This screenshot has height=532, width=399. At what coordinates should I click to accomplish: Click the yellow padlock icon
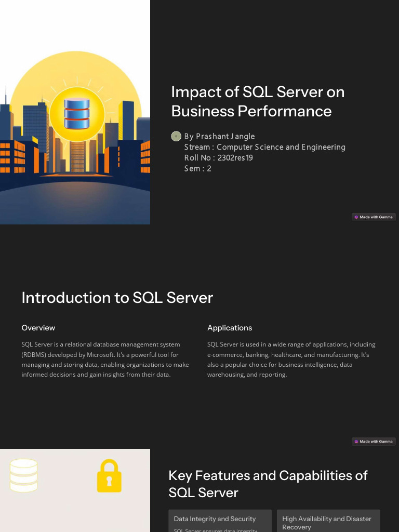[x=109, y=475]
